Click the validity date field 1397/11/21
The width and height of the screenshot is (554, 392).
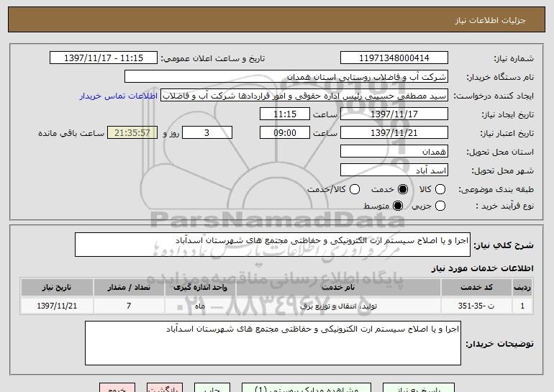[x=394, y=133]
